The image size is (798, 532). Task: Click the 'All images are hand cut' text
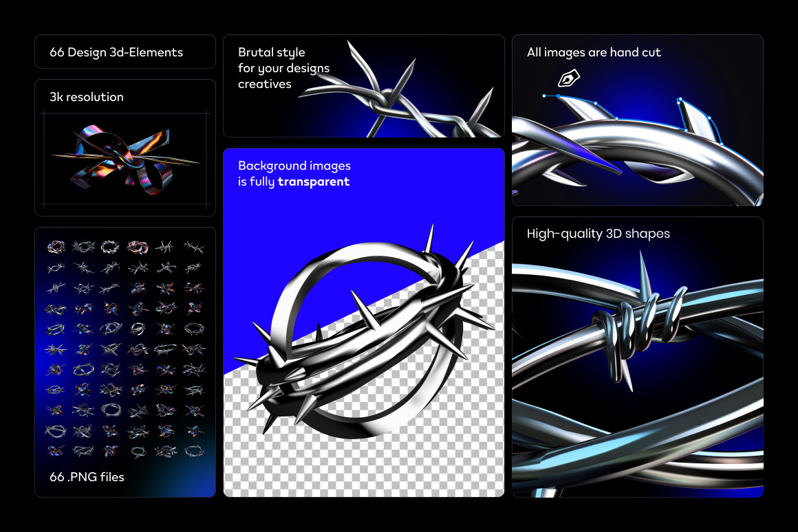pyautogui.click(x=594, y=52)
